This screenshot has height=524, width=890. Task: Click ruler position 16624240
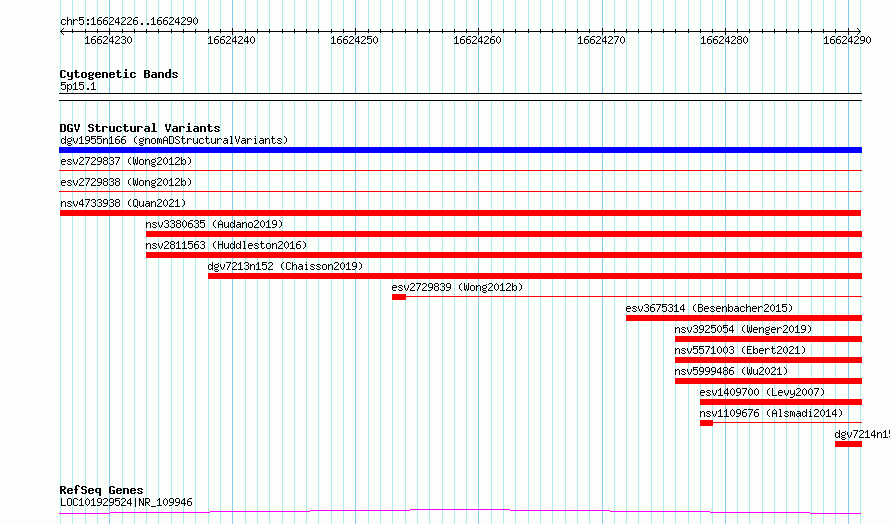click(231, 40)
